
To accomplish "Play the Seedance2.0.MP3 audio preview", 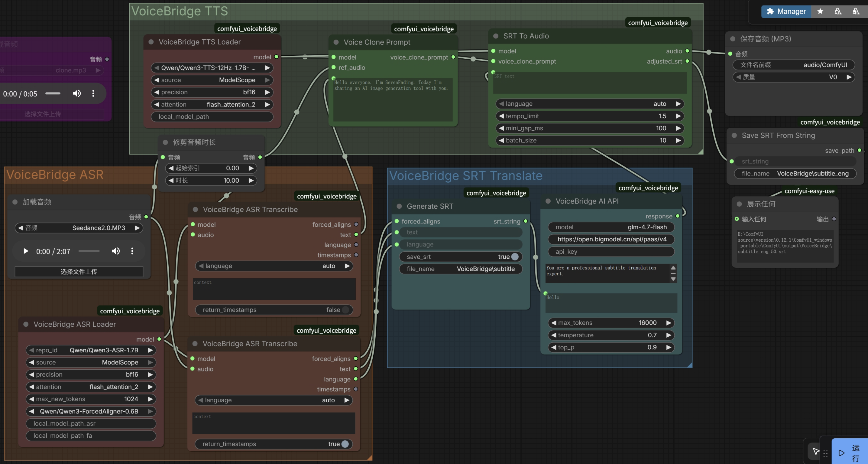I will pyautogui.click(x=26, y=251).
